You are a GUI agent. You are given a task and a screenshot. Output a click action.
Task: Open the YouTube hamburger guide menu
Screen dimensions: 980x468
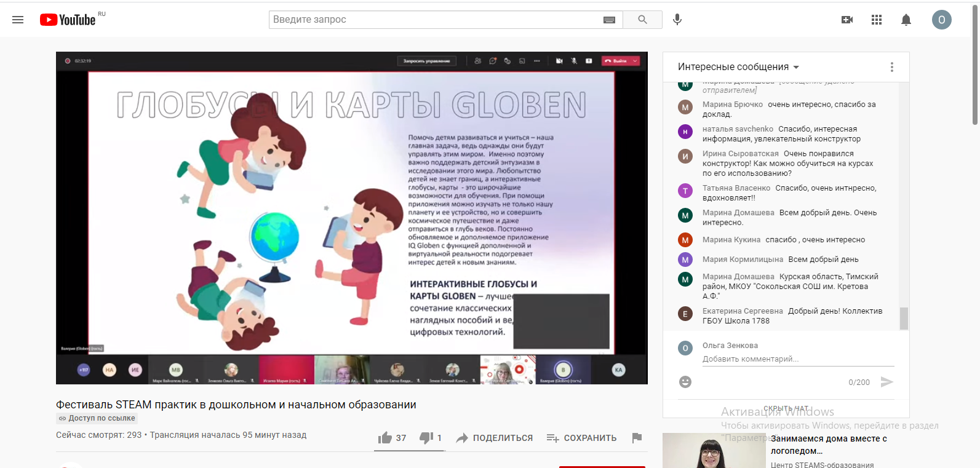[18, 20]
